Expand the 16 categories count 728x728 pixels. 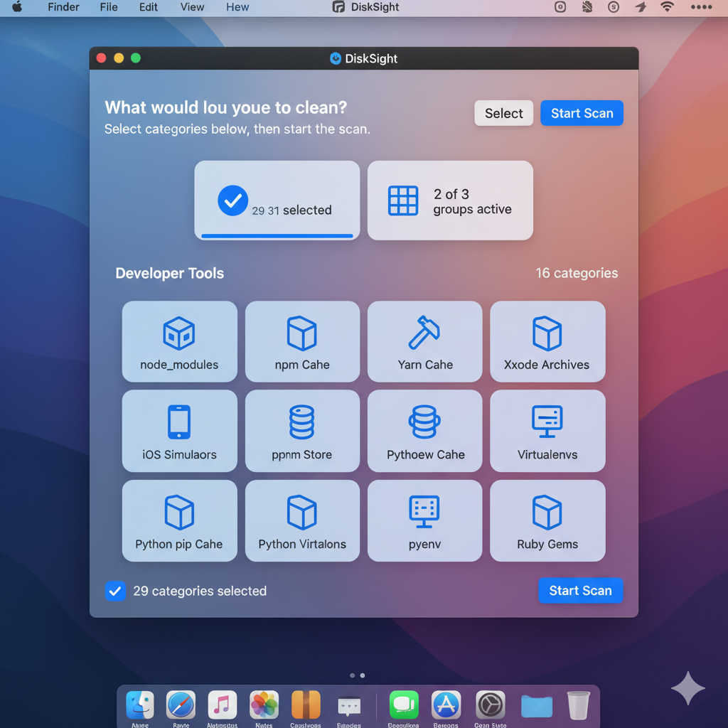point(577,273)
